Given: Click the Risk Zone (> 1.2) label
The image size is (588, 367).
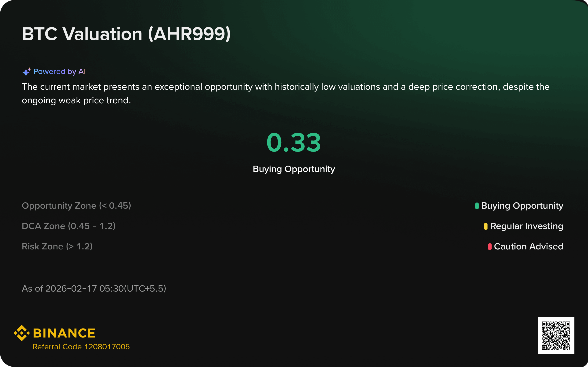Looking at the screenshot, I should (x=57, y=247).
